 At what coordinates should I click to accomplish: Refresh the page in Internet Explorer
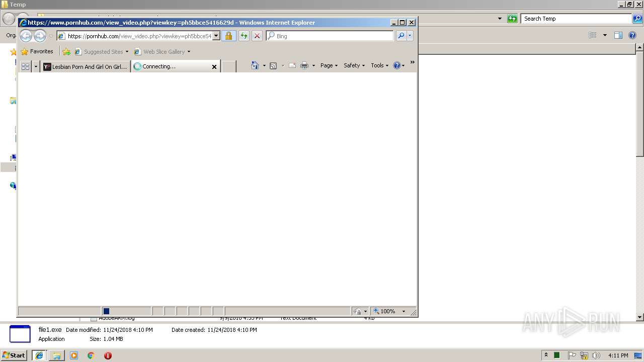click(x=244, y=36)
